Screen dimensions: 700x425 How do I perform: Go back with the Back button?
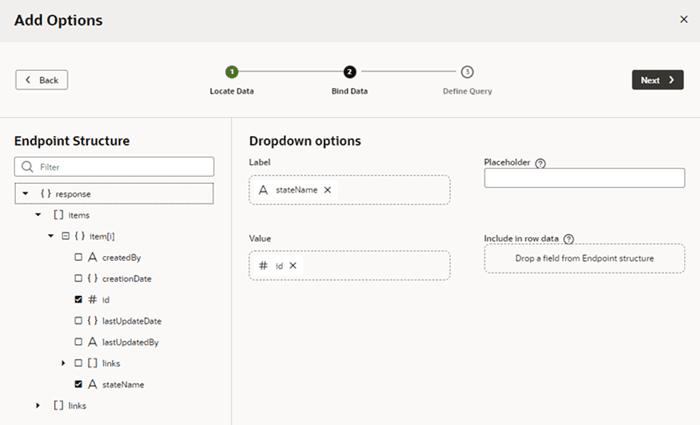pos(42,80)
